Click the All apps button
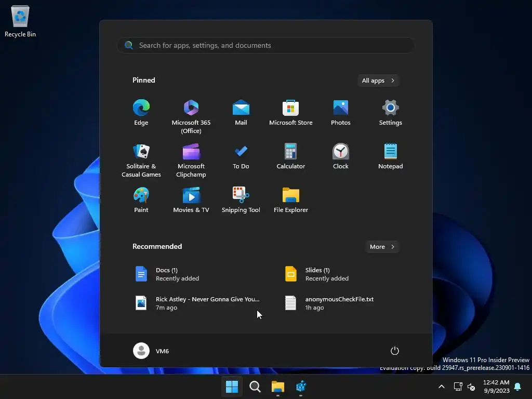Image resolution: width=532 pixels, height=399 pixels. (x=378, y=81)
